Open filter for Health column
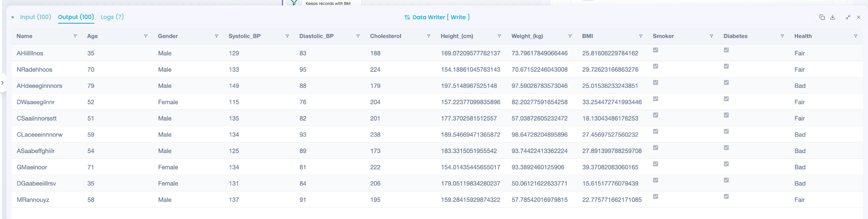 coord(856,36)
